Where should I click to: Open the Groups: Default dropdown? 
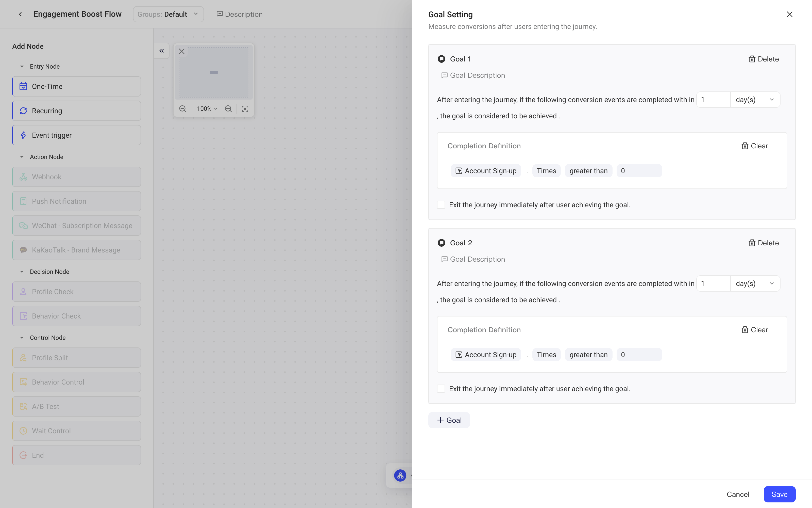tap(168, 14)
